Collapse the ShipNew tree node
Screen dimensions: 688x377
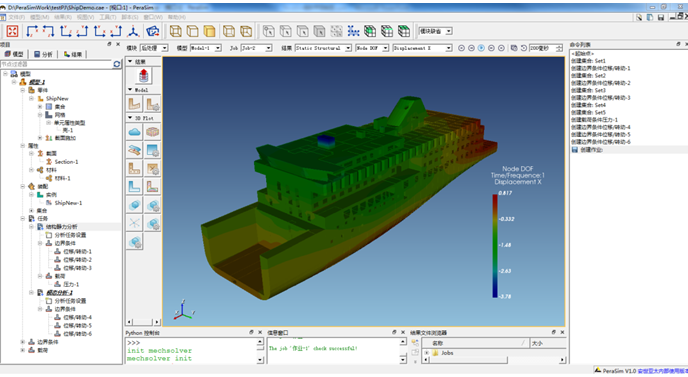[x=31, y=98]
